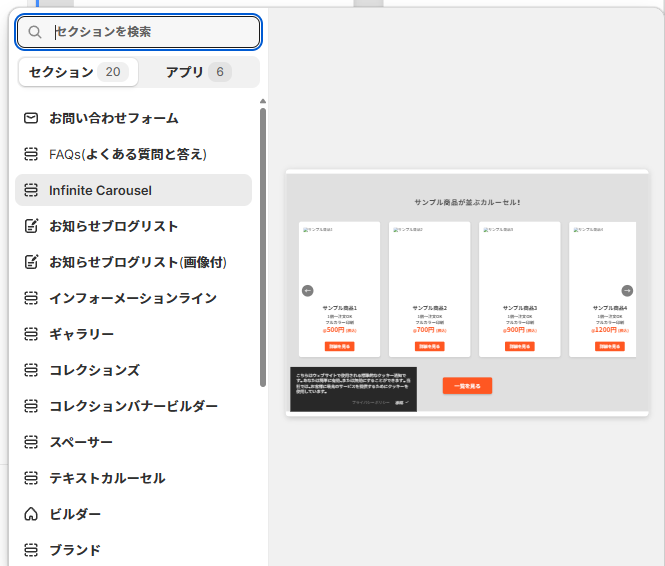665x566 pixels.
Task: Click the section list scrollbar thumb
Action: 263,247
